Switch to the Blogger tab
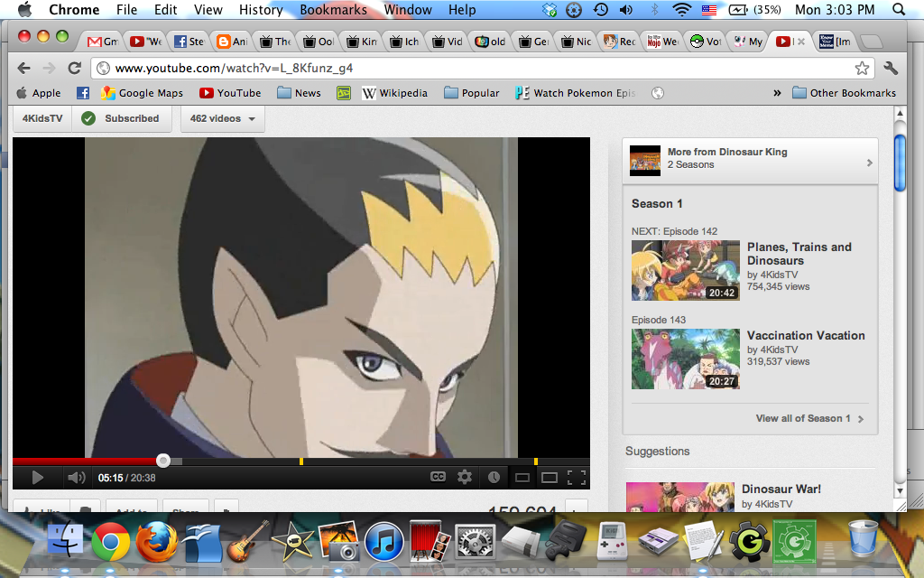The width and height of the screenshot is (924, 578). coord(232,42)
